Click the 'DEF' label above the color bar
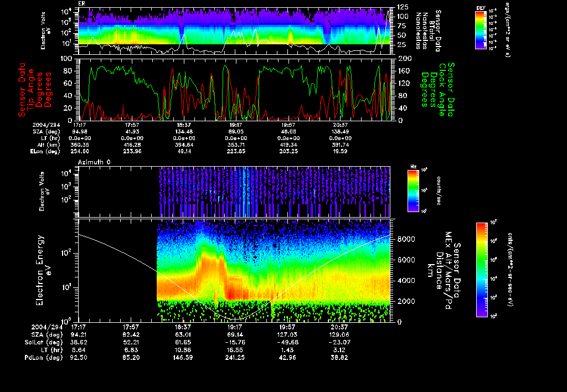The width and height of the screenshot is (567, 392). (481, 8)
